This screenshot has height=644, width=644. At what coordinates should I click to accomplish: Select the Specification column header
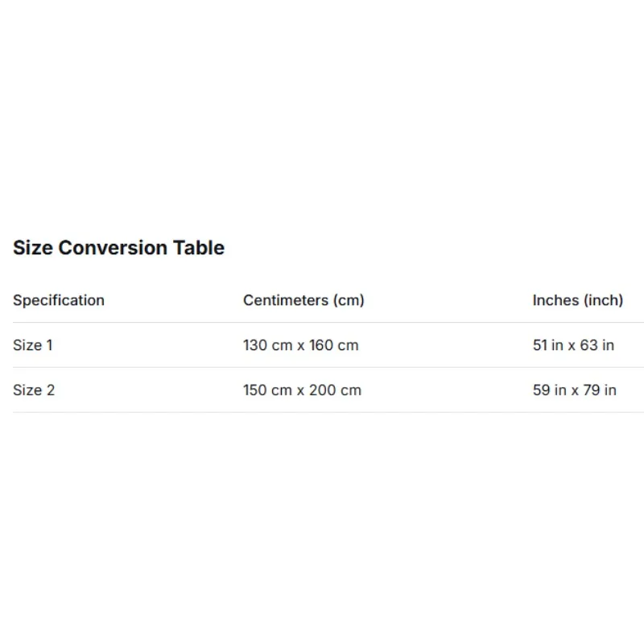[x=59, y=300]
